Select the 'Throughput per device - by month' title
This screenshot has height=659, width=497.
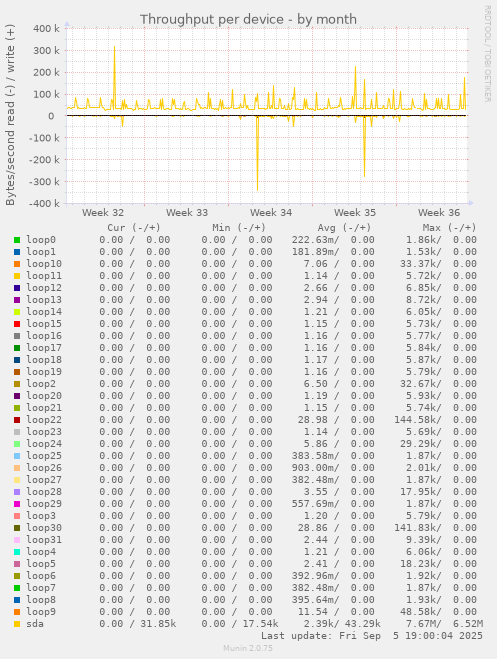click(x=248, y=19)
